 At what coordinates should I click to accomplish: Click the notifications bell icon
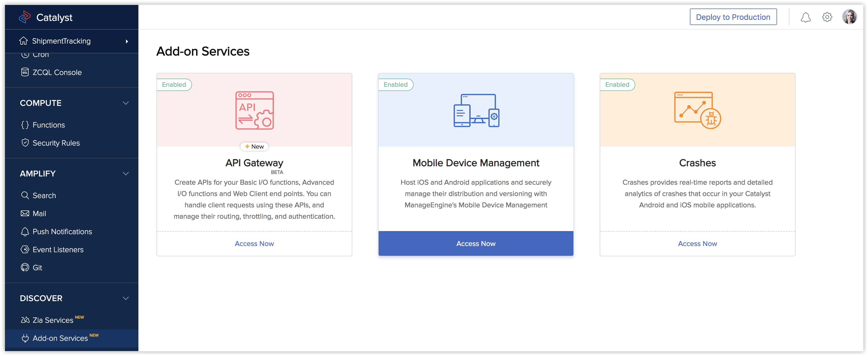click(805, 17)
